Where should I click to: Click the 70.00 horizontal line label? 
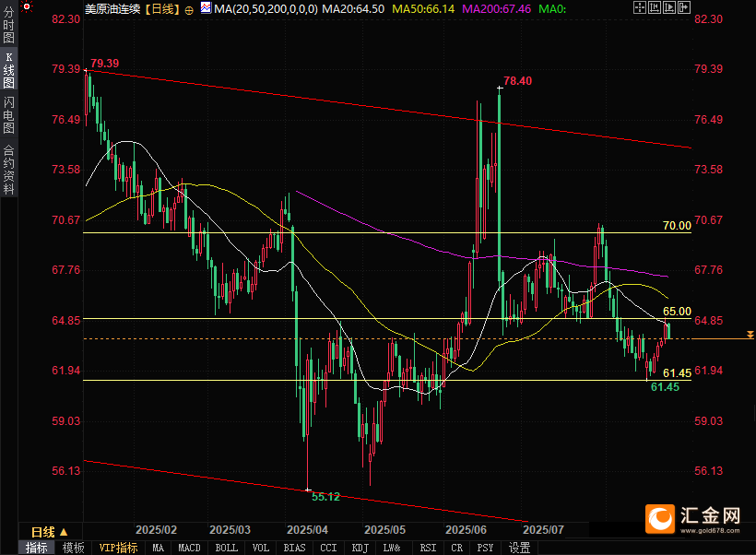tap(677, 225)
